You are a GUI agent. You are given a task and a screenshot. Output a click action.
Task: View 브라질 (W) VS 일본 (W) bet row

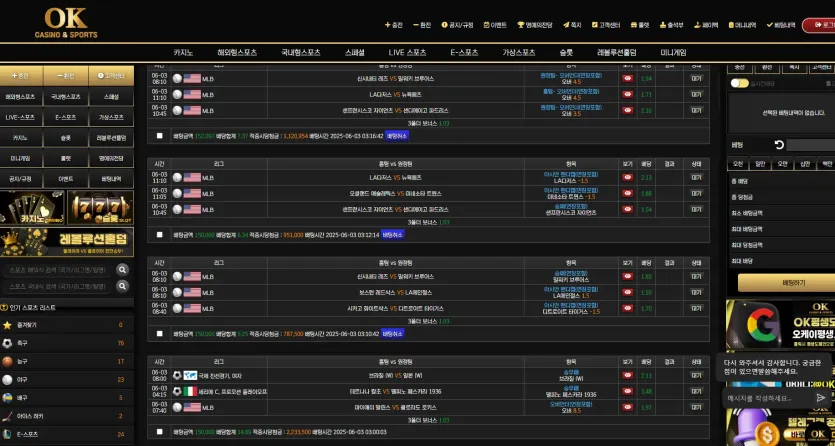pos(628,375)
